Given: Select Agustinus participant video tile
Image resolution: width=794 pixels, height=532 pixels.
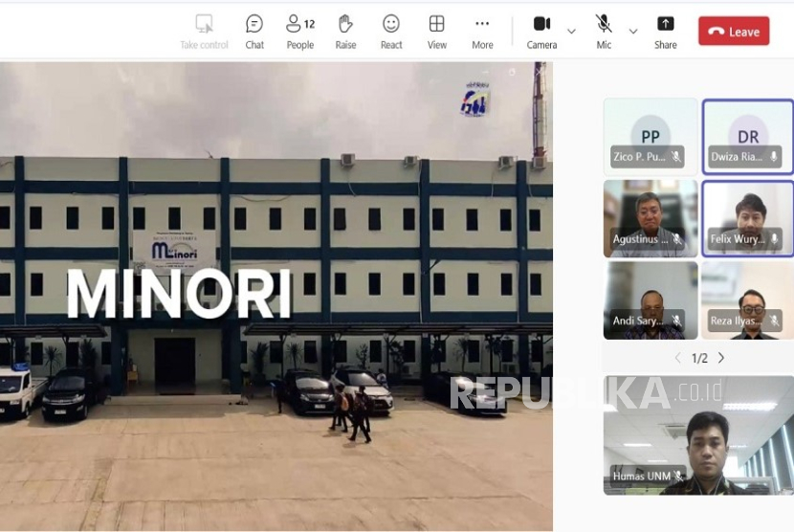Looking at the screenshot, I should 651,219.
